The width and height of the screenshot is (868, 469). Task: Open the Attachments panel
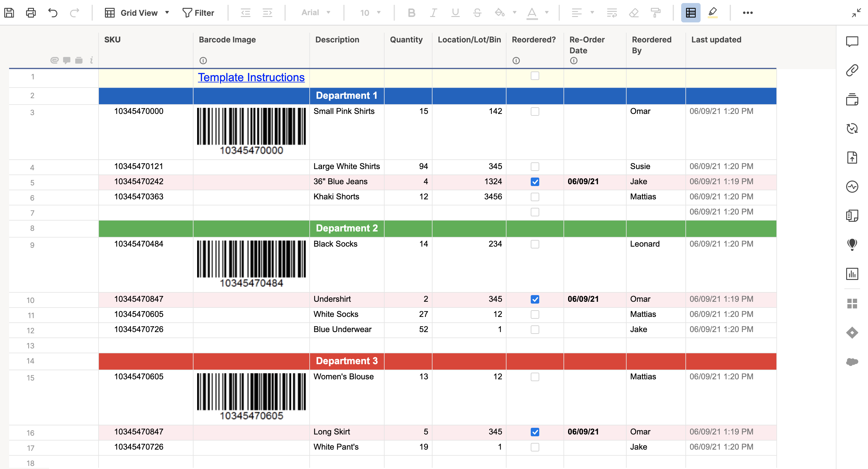pos(853,70)
